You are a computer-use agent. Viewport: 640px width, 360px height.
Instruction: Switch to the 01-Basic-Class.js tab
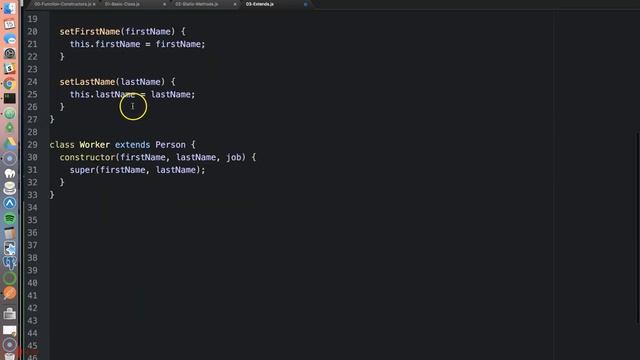(122, 4)
